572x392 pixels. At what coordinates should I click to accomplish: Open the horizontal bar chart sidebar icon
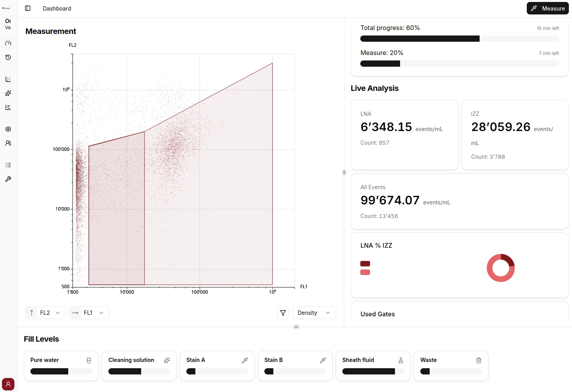coord(8,107)
